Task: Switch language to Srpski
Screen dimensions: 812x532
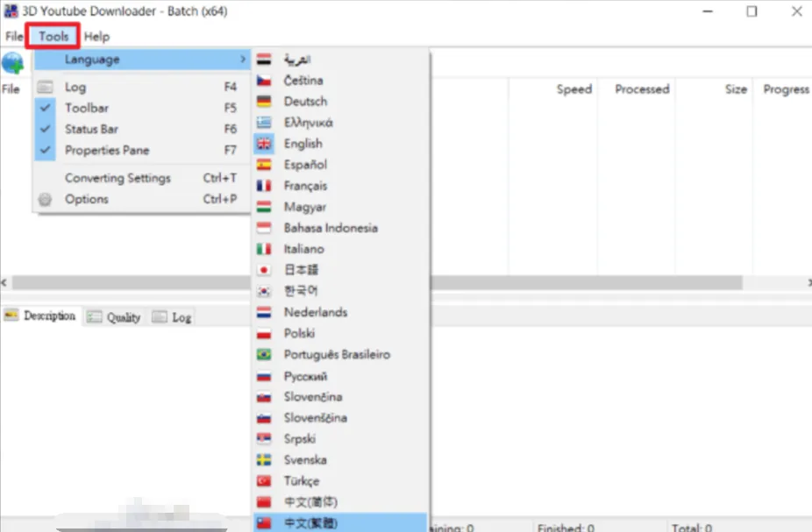Action: (x=341, y=439)
